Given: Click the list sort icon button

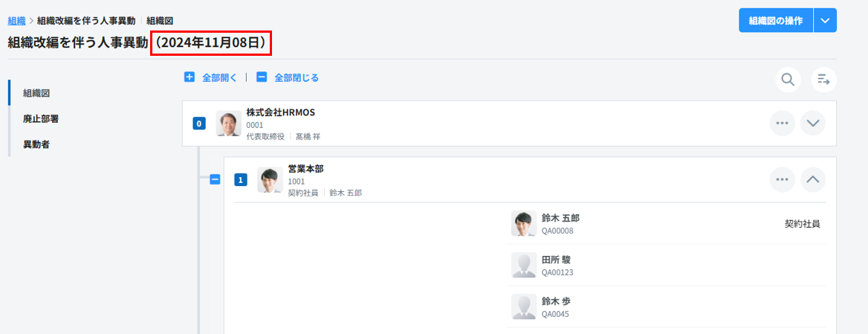Looking at the screenshot, I should click(x=823, y=80).
